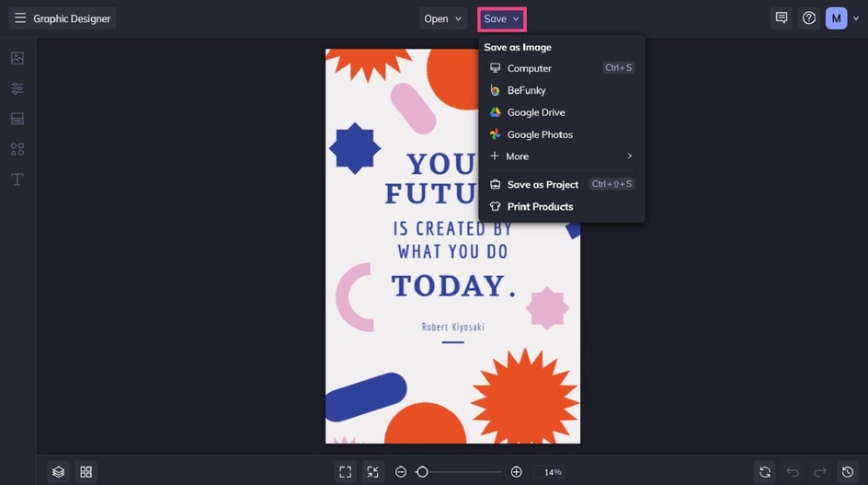868x485 pixels.
Task: Click the collapse zoom icon
Action: coord(372,472)
